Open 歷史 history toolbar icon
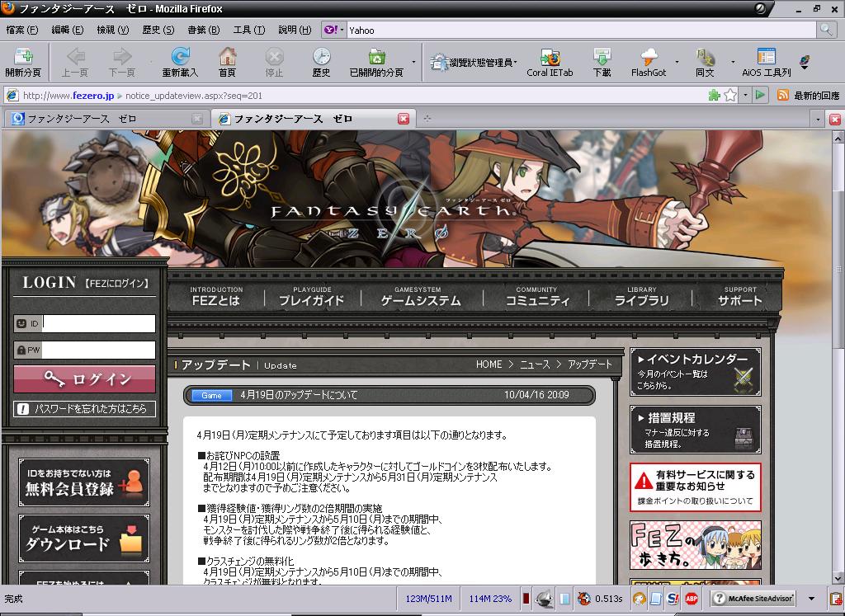The image size is (845, 616). (321, 62)
